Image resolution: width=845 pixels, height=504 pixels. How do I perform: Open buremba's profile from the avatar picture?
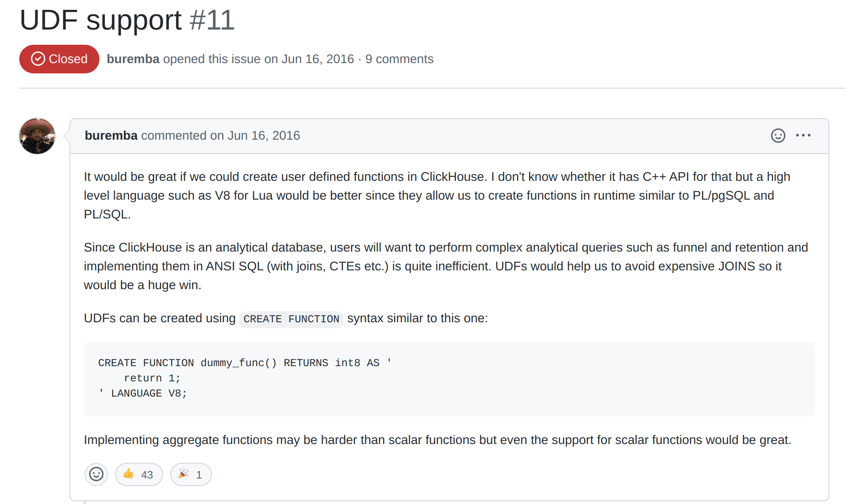click(x=37, y=136)
